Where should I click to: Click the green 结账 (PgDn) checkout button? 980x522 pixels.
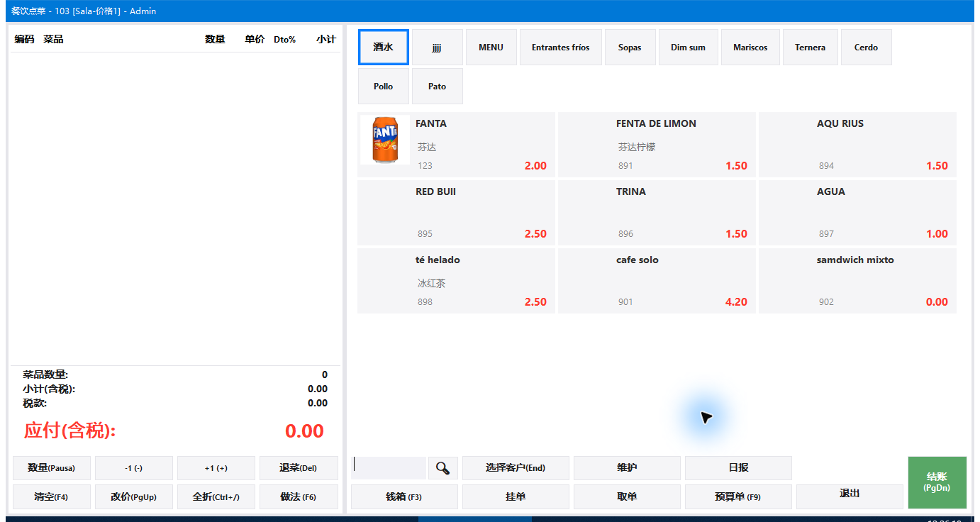pos(937,482)
